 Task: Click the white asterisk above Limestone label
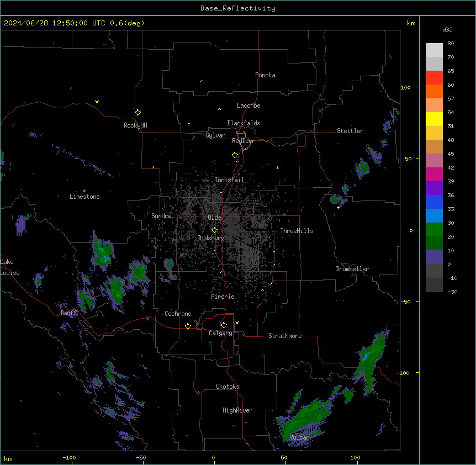tap(84, 191)
